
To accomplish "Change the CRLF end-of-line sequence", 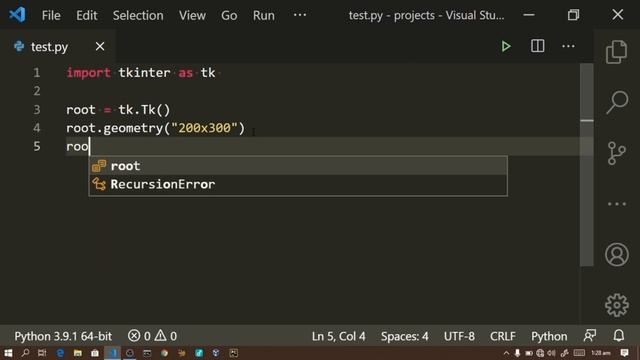I will click(502, 336).
